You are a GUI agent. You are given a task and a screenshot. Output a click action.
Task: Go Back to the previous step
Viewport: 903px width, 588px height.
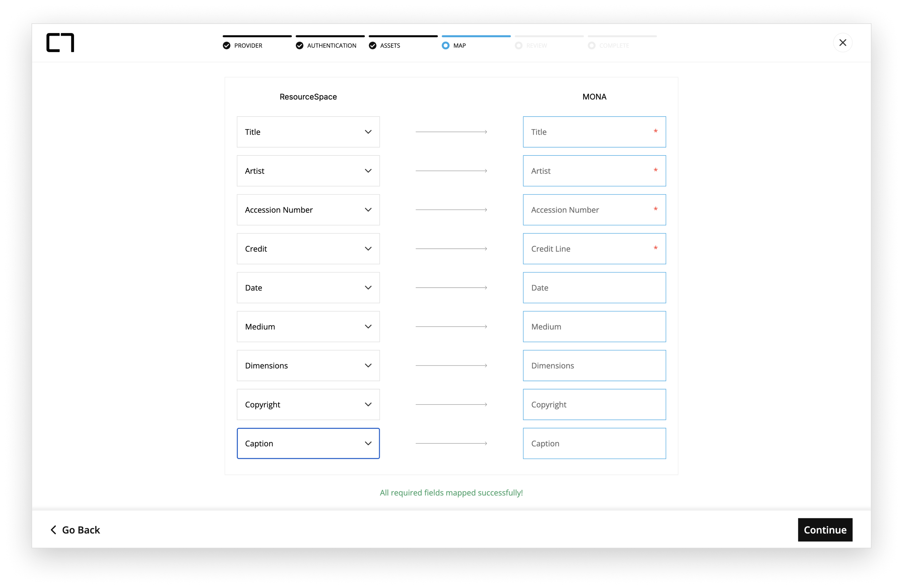[75, 530]
